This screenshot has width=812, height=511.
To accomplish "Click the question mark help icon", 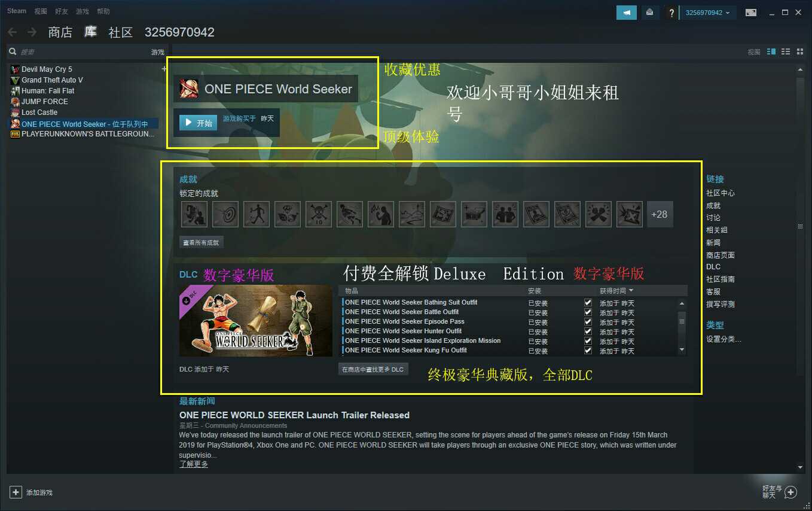I will click(x=671, y=13).
